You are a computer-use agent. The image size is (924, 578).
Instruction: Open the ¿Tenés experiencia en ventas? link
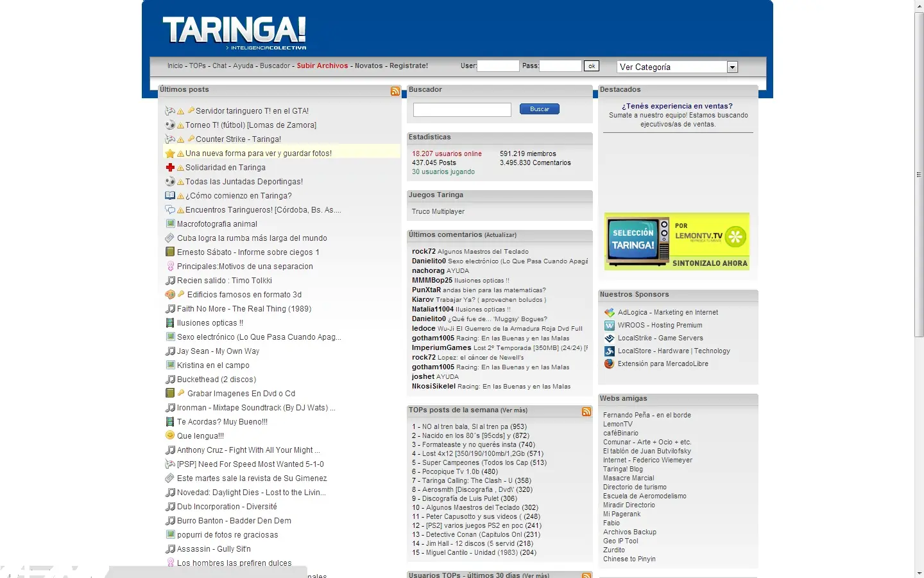click(677, 106)
